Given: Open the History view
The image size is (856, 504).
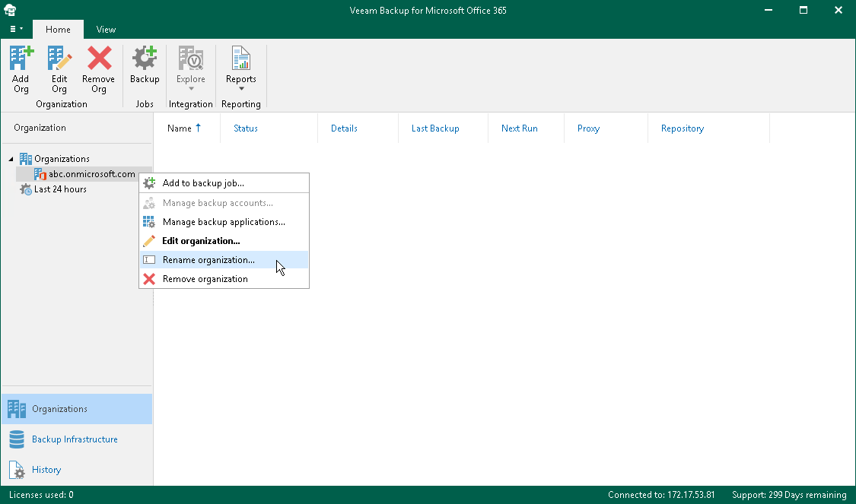Looking at the screenshot, I should tap(77, 471).
